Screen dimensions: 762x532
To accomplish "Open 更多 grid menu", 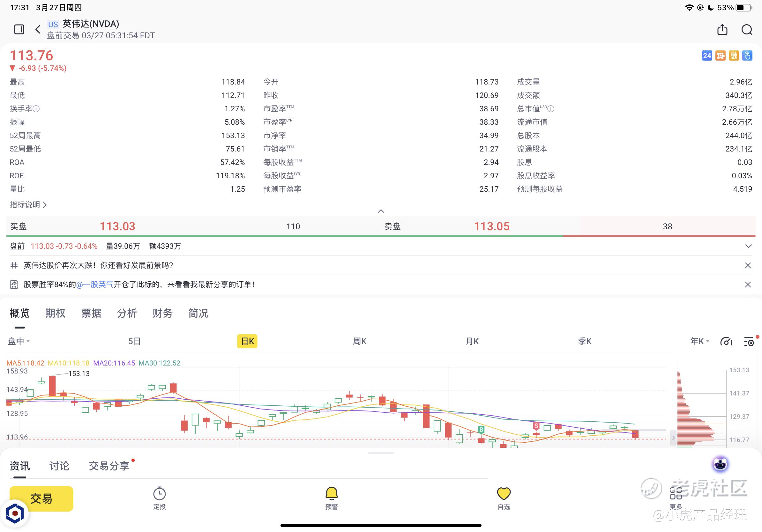I will click(x=676, y=498).
